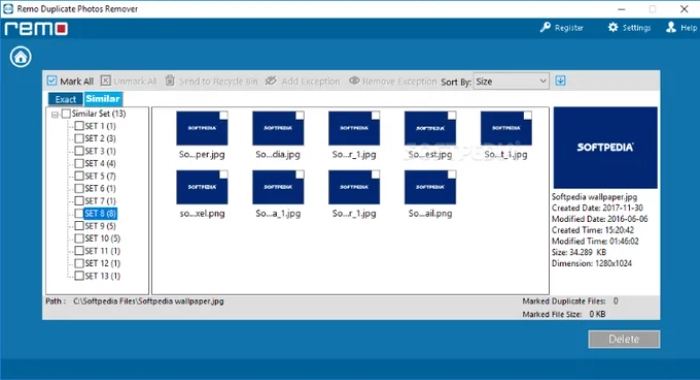
Task: Select the So...a_1.jpg thumbnail image
Action: click(278, 187)
